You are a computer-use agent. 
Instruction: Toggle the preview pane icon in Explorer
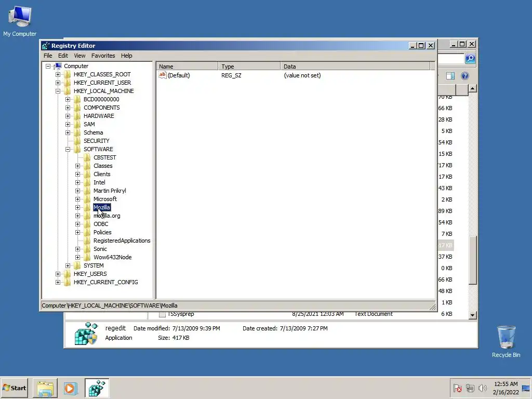[x=450, y=76]
